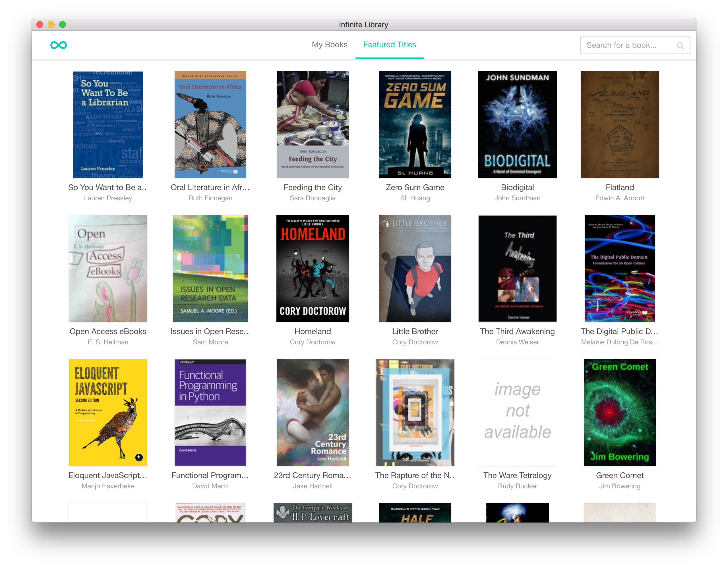
Task: Click the Feeding the City title
Action: coord(312,188)
